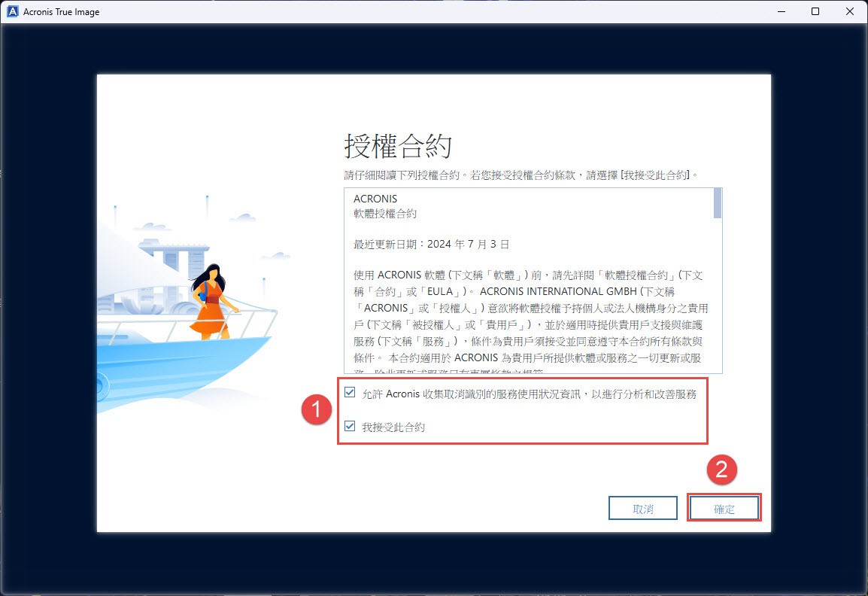Toggle the 我接受此合約 checkbox
Screen dimensions: 868x596
[350, 426]
